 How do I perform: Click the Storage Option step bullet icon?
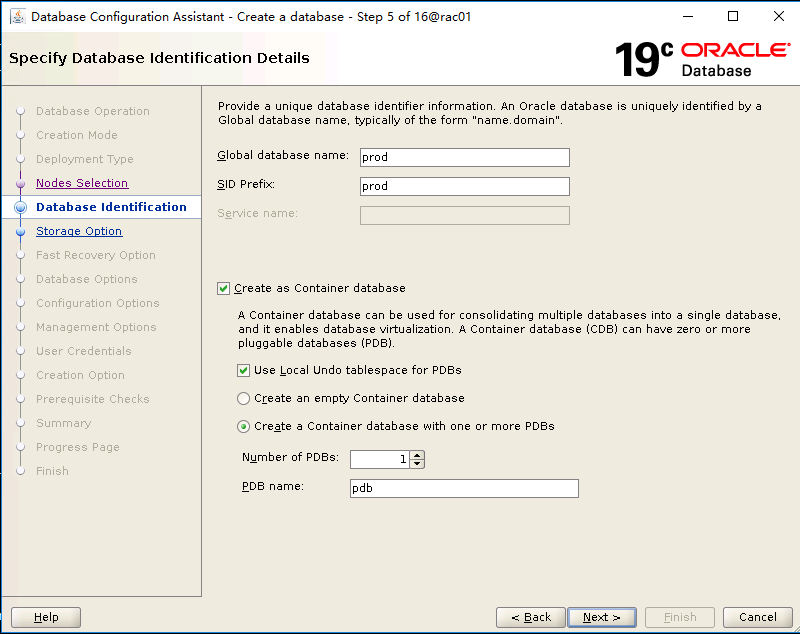click(20, 232)
